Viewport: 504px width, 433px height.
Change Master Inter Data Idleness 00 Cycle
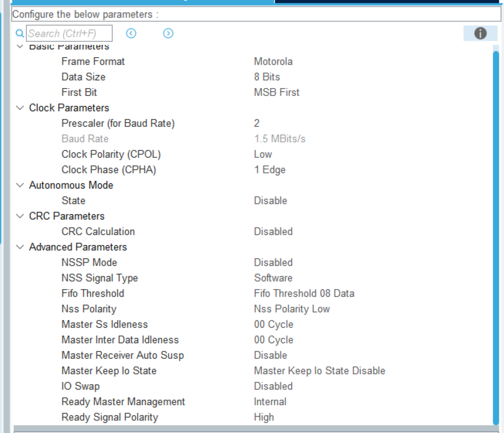[274, 340]
